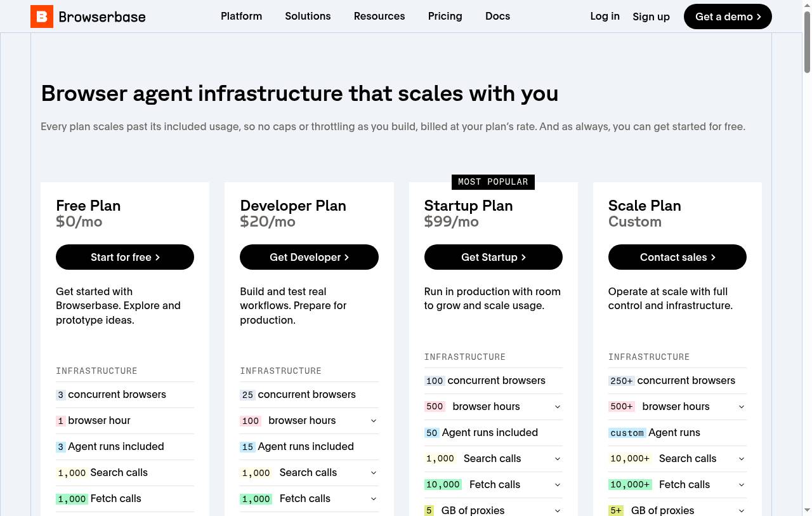Click Startup Plan '50 Agent runs included' row
The width and height of the screenshot is (812, 516).
coord(493,433)
